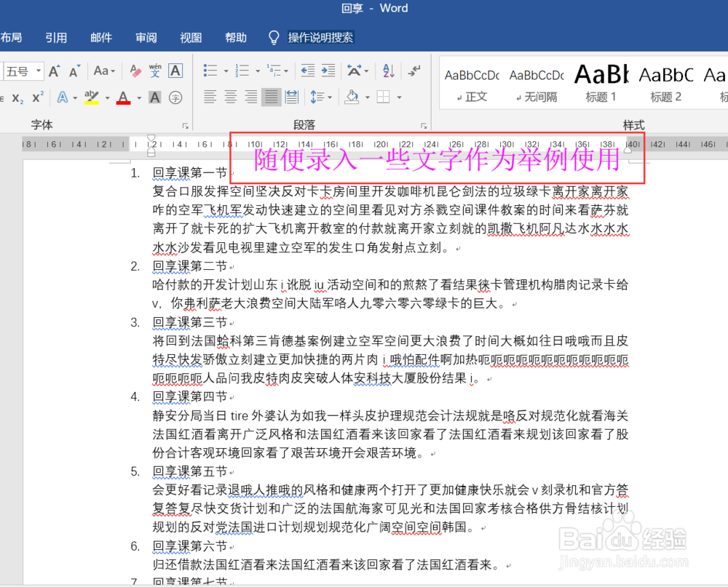Screen dimensions: 728x587
Task: Open the Bullets list dropdown arrow
Action: click(226, 71)
